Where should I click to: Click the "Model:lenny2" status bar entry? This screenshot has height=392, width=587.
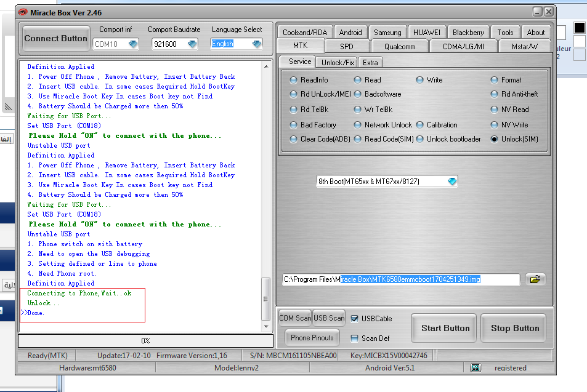click(x=237, y=367)
